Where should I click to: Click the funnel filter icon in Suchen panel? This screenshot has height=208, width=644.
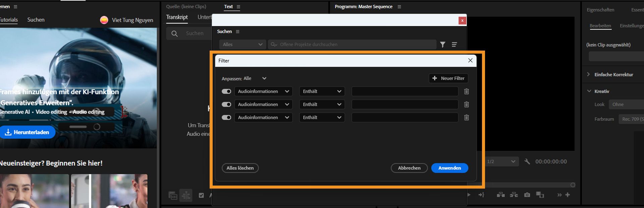pos(443,45)
